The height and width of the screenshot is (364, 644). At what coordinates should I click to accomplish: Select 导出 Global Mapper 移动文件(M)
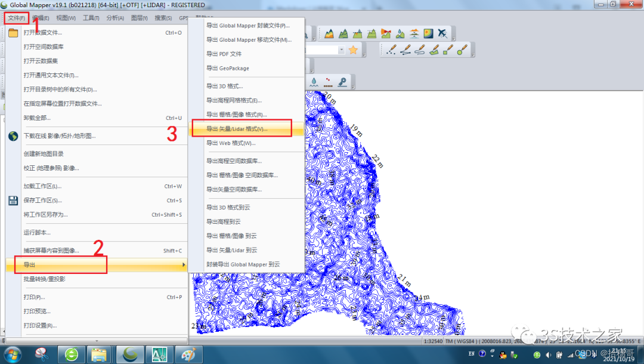[x=246, y=40]
